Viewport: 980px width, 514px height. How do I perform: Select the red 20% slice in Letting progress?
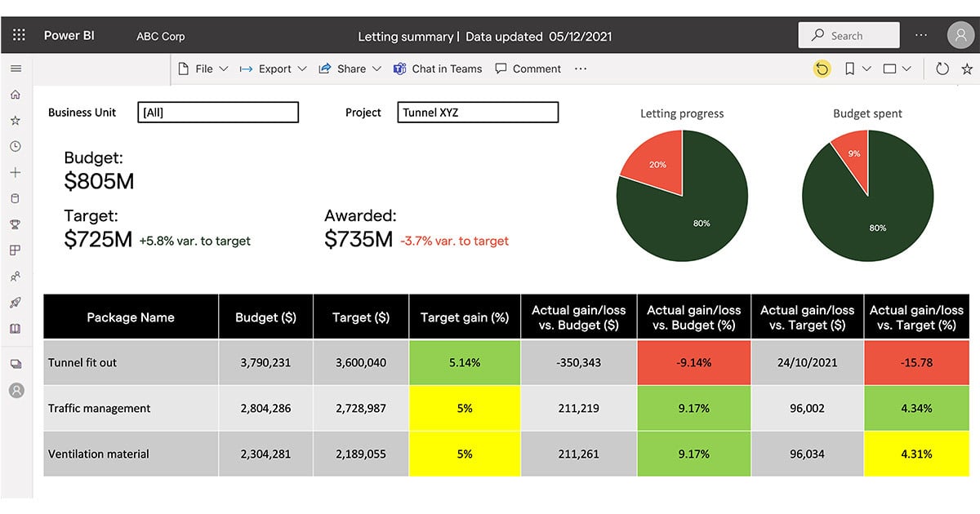click(x=658, y=165)
